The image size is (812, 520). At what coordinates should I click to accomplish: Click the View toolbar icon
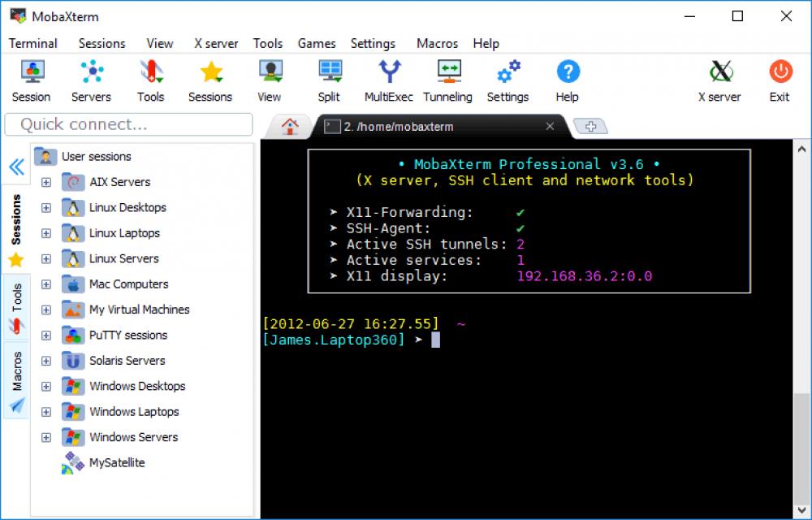coord(269,79)
